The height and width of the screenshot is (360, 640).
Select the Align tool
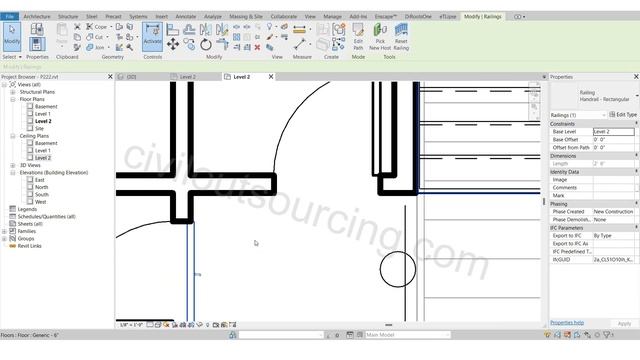click(x=173, y=29)
